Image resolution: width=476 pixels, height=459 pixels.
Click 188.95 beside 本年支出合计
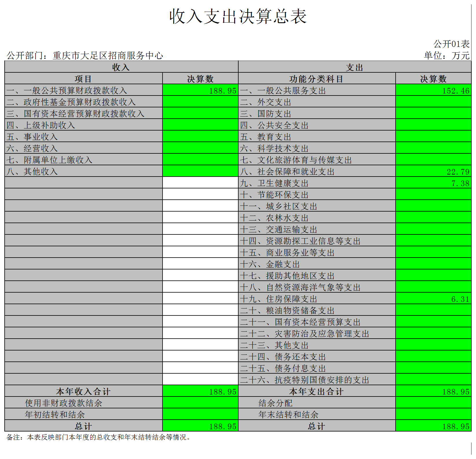(433, 391)
